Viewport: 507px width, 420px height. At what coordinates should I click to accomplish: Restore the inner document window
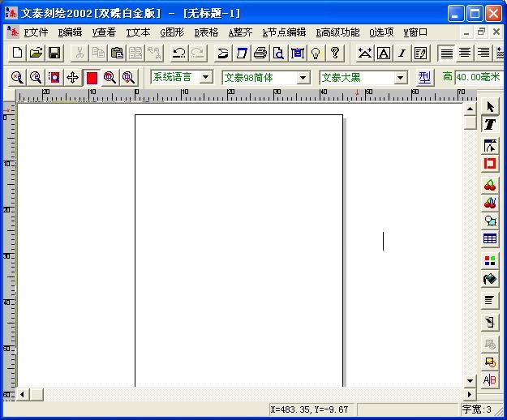pos(481,32)
